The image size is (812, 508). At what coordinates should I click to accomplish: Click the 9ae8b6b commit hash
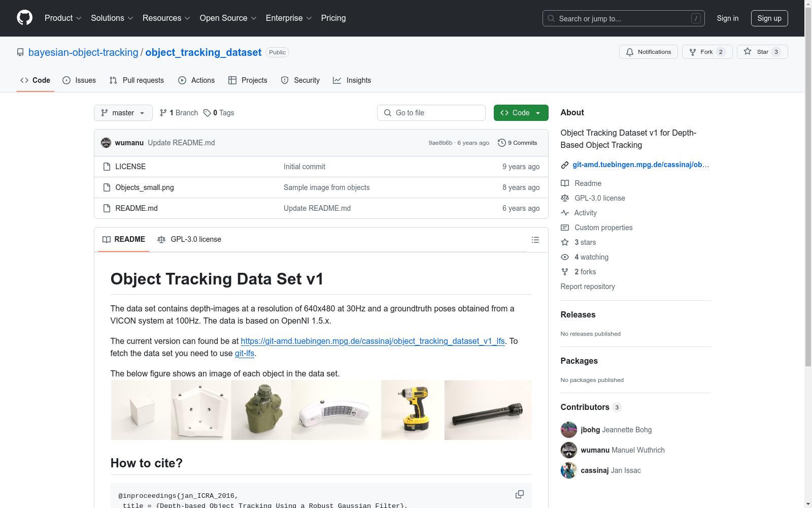pyautogui.click(x=441, y=143)
